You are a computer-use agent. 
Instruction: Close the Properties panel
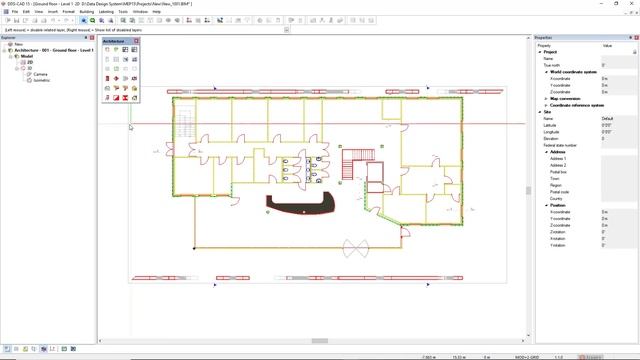pyautogui.click(x=636, y=38)
